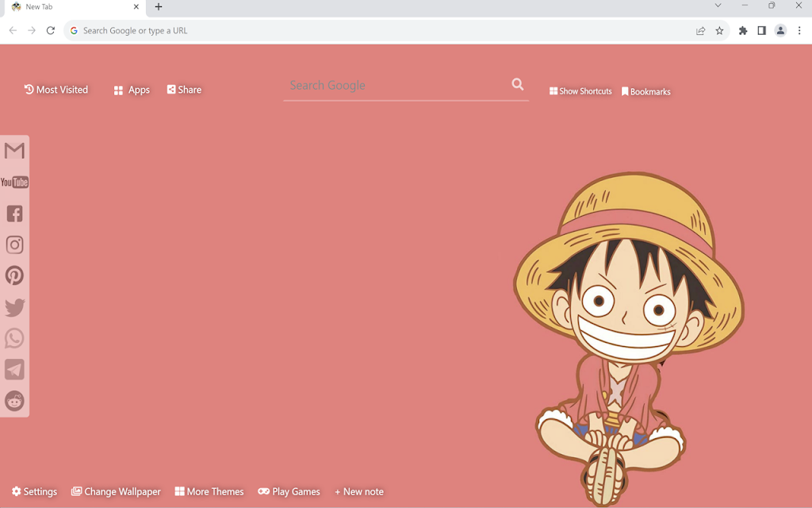Select the New Tab tab

tap(75, 7)
